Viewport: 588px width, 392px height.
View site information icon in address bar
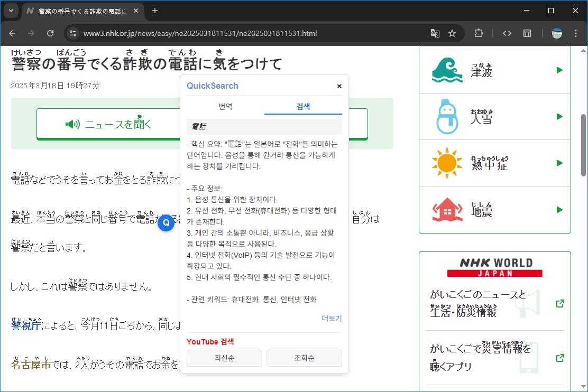pos(73,33)
